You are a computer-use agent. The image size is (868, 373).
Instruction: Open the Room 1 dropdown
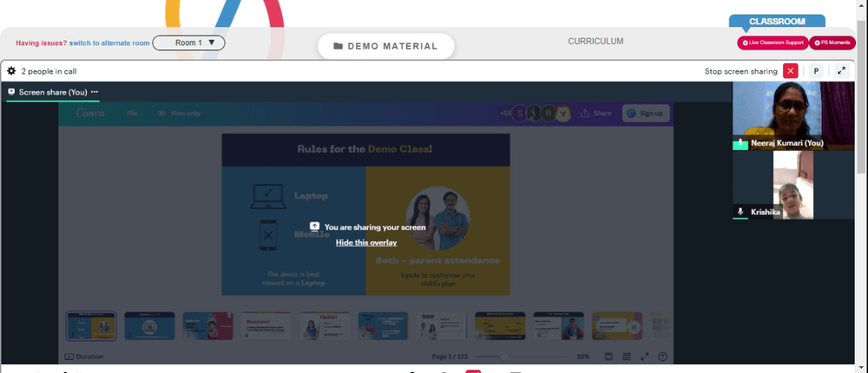188,43
